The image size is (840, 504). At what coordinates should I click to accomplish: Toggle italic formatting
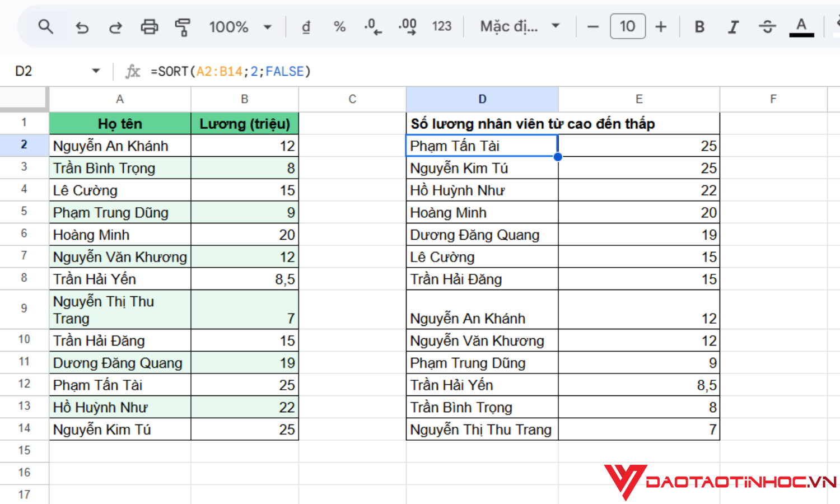pyautogui.click(x=733, y=27)
